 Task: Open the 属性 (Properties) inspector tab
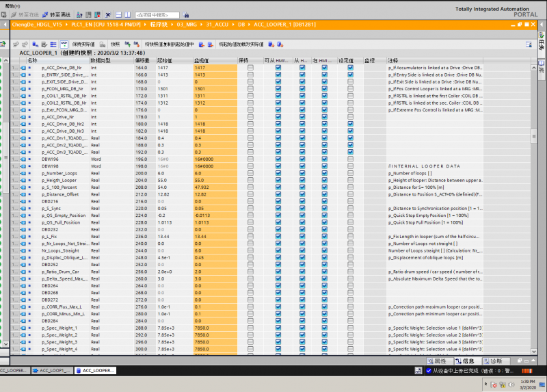click(439, 361)
